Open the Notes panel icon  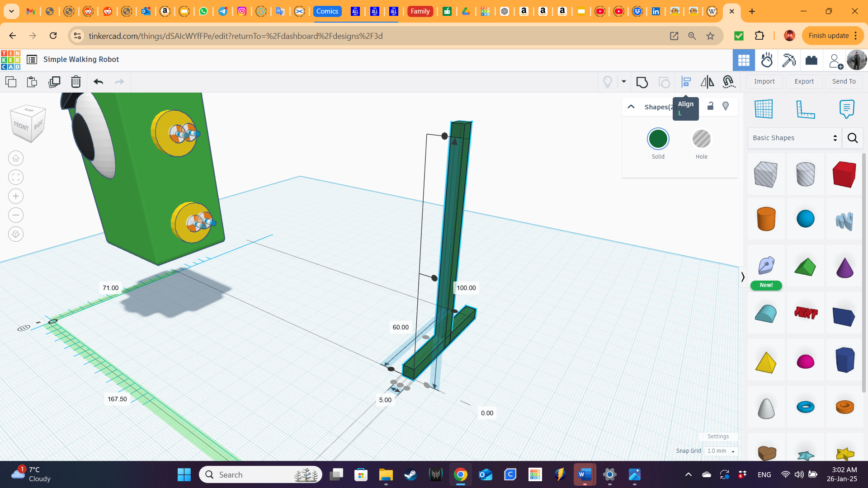pyautogui.click(x=847, y=109)
